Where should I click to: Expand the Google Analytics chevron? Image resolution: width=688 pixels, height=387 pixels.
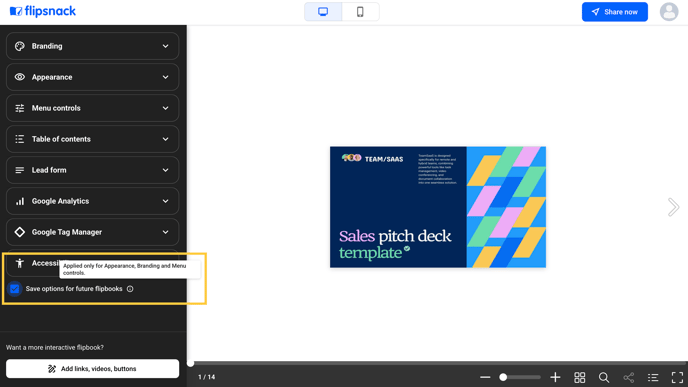point(165,201)
